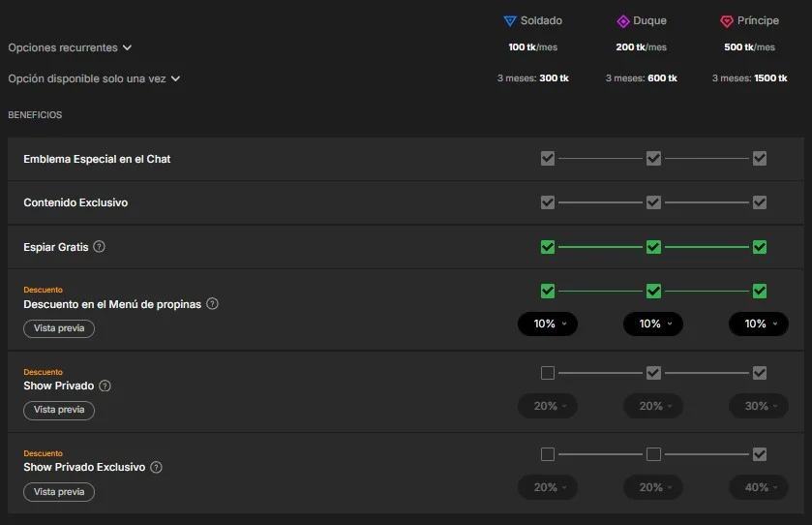
Task: Enable Show Privado discount for Soldado
Action: click(x=548, y=373)
